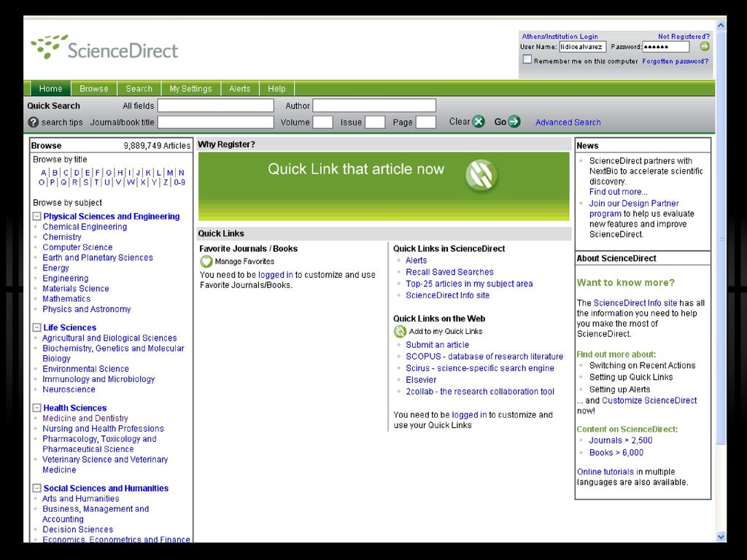Image resolution: width=747 pixels, height=560 pixels.
Task: Click the User Name field
Action: (582, 47)
